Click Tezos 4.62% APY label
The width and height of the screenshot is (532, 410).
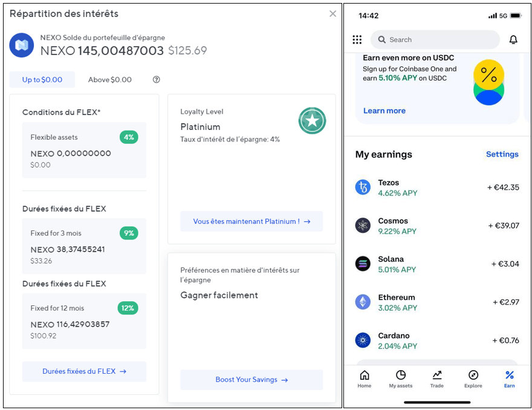[x=398, y=193]
